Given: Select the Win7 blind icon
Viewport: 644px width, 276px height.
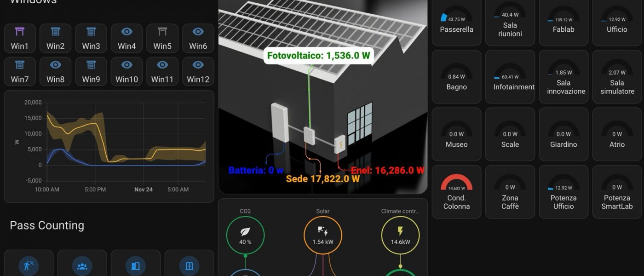Looking at the screenshot, I should click(x=20, y=65).
